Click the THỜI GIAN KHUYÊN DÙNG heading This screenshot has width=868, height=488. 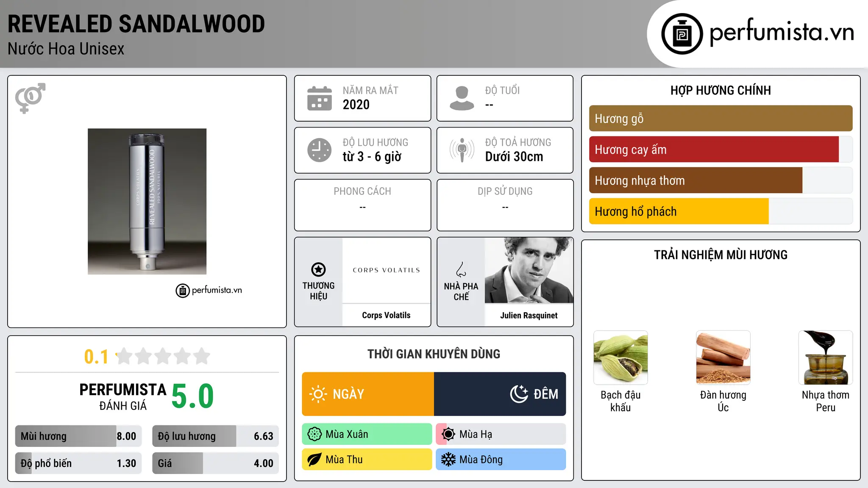click(434, 354)
